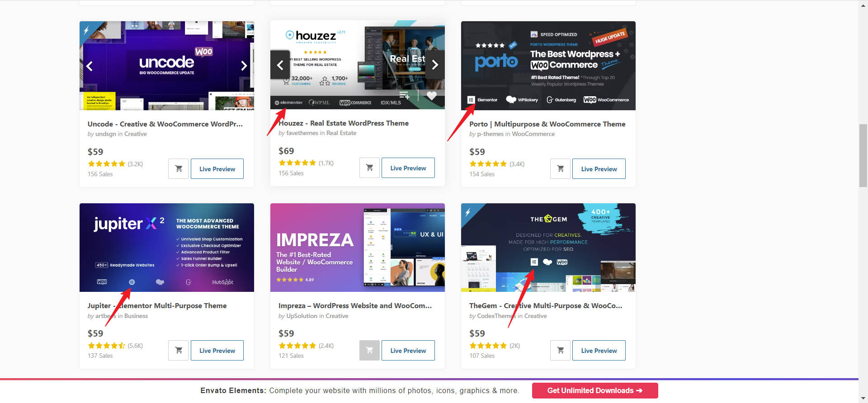Show next image on Houzez thumbnail
Image resolution: width=868 pixels, height=403 pixels.
pos(435,65)
